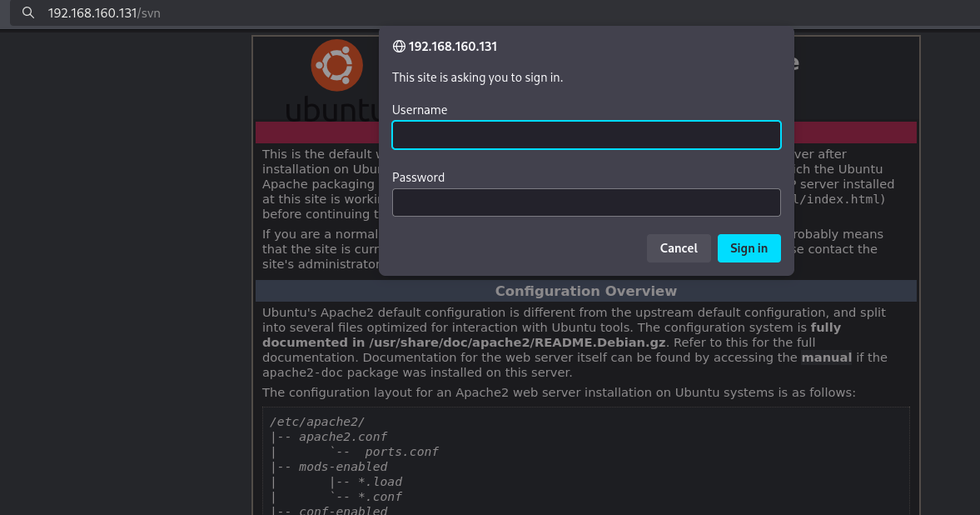Click the 192.168.160.131/svn address bar URL
Screen dimensions: 980x515
click(103, 13)
